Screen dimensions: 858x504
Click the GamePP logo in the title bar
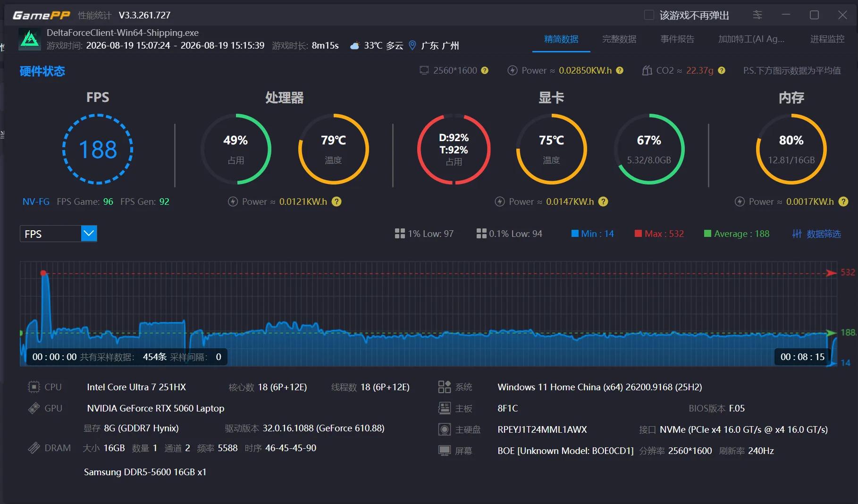click(x=42, y=15)
